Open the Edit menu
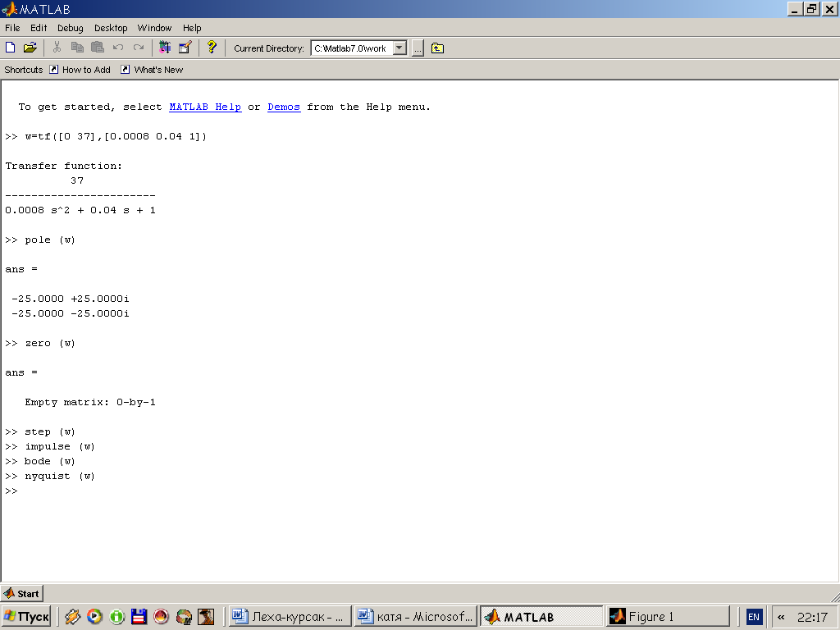The height and width of the screenshot is (630, 840). coord(39,28)
